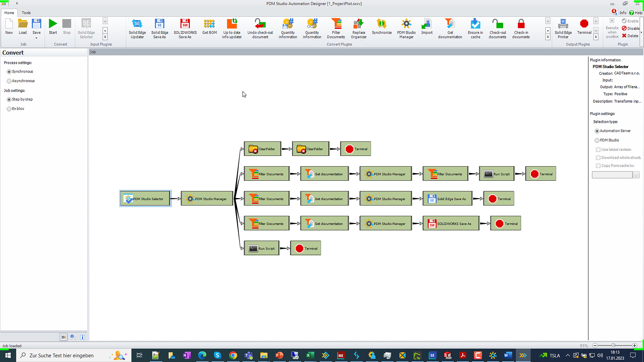
Task: Click the zoom slider plus button
Action: (634, 345)
